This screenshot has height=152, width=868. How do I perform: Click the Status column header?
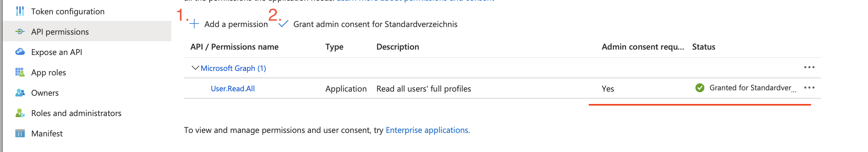[x=703, y=47]
